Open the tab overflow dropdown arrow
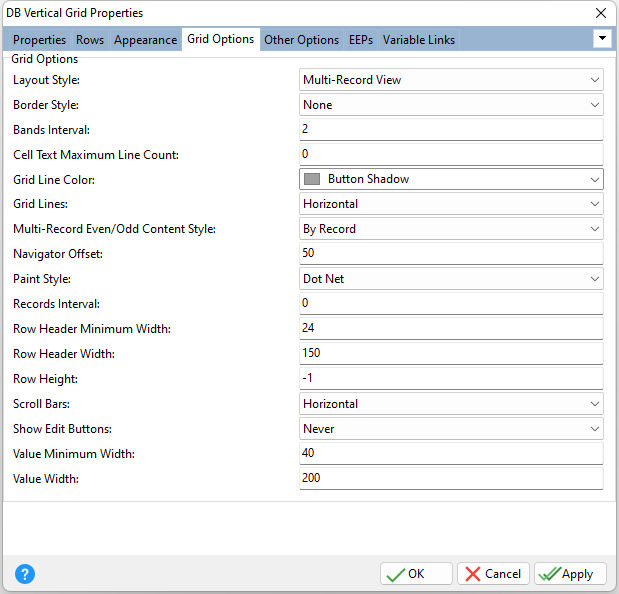The image size is (619, 594). coord(602,38)
